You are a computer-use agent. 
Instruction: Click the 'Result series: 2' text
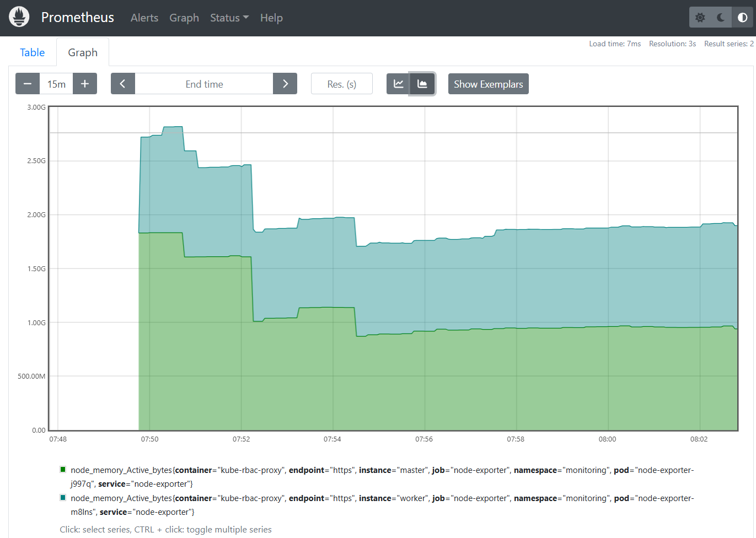click(729, 44)
